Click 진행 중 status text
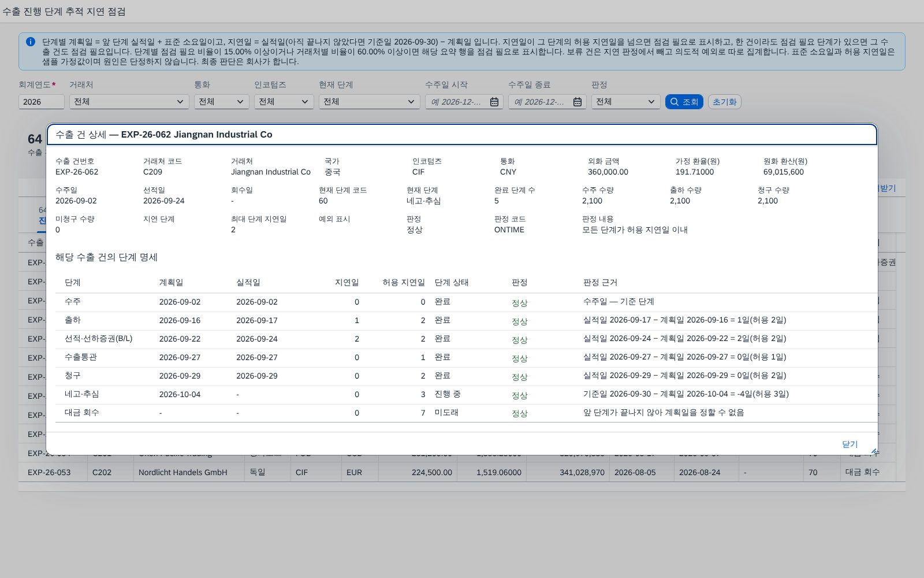 [x=448, y=394]
